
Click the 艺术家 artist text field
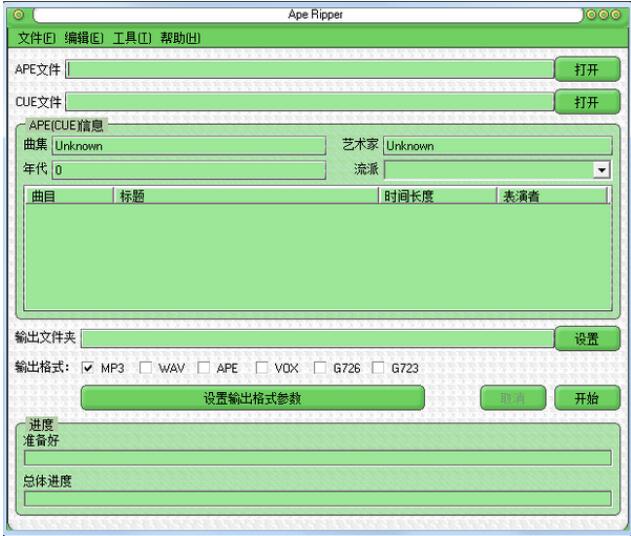click(x=497, y=146)
